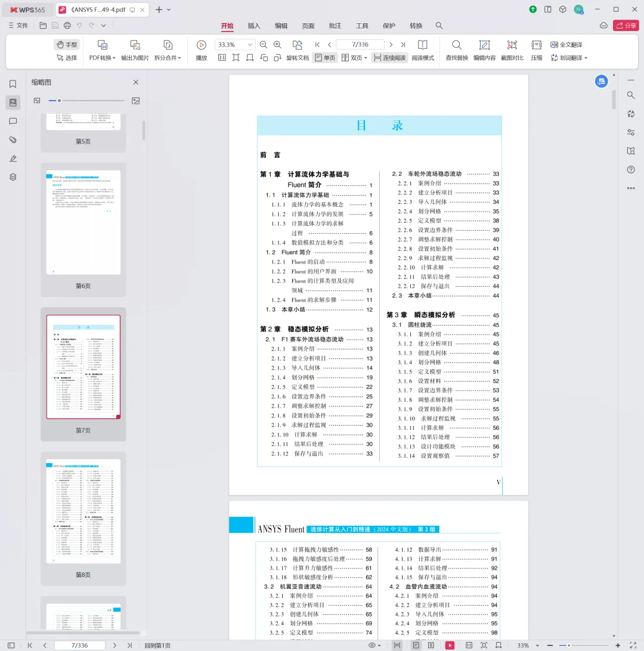Screen dimensions: 644x651
Task: Toggle 连续阅读 continuous reading
Action: [389, 58]
